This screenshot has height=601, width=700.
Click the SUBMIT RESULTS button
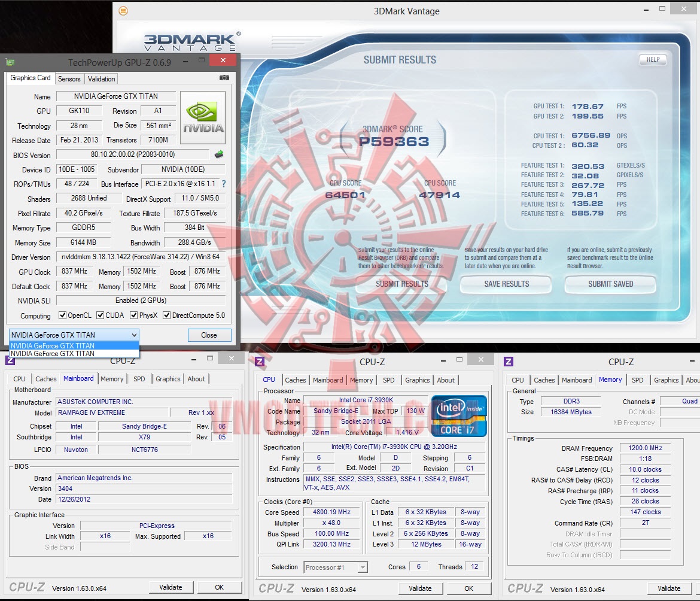click(402, 284)
